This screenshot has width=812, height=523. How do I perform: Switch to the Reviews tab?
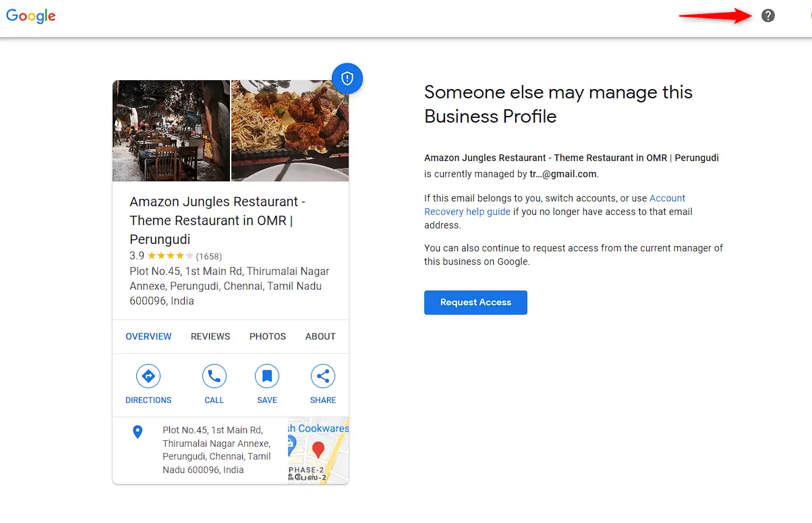pyautogui.click(x=210, y=336)
